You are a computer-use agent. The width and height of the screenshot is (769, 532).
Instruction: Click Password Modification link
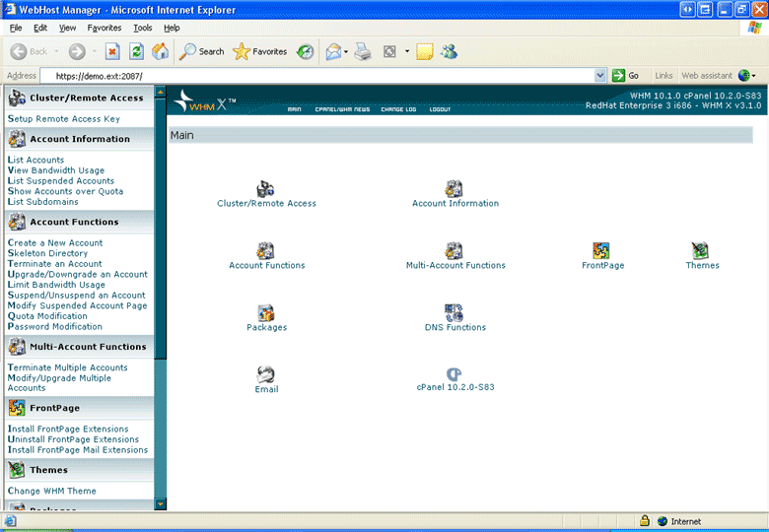coord(55,326)
